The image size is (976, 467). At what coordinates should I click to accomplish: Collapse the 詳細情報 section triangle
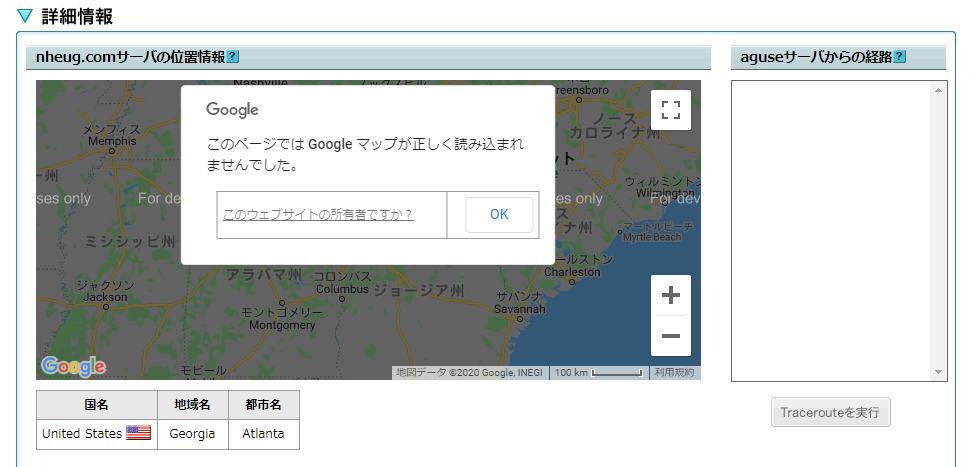coord(25,16)
